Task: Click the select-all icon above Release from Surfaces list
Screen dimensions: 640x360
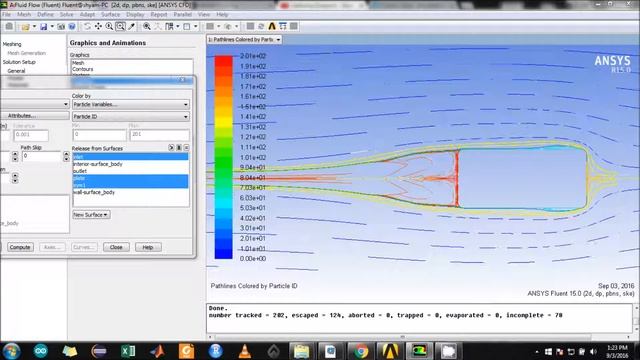Action: pyautogui.click(x=171, y=148)
